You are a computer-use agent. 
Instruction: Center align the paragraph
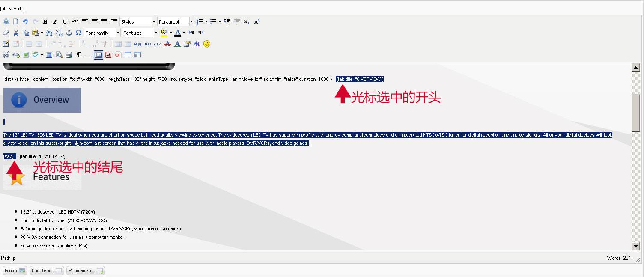coord(95,21)
